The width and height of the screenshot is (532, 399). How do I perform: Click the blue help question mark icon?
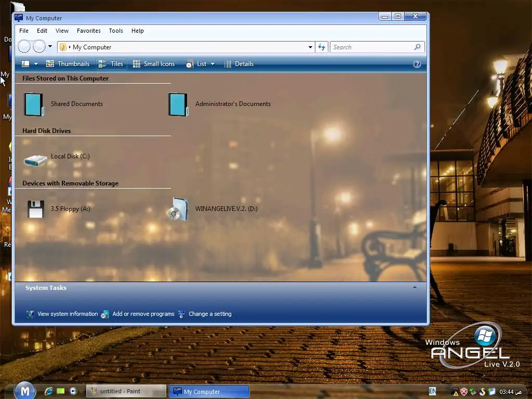pos(417,64)
